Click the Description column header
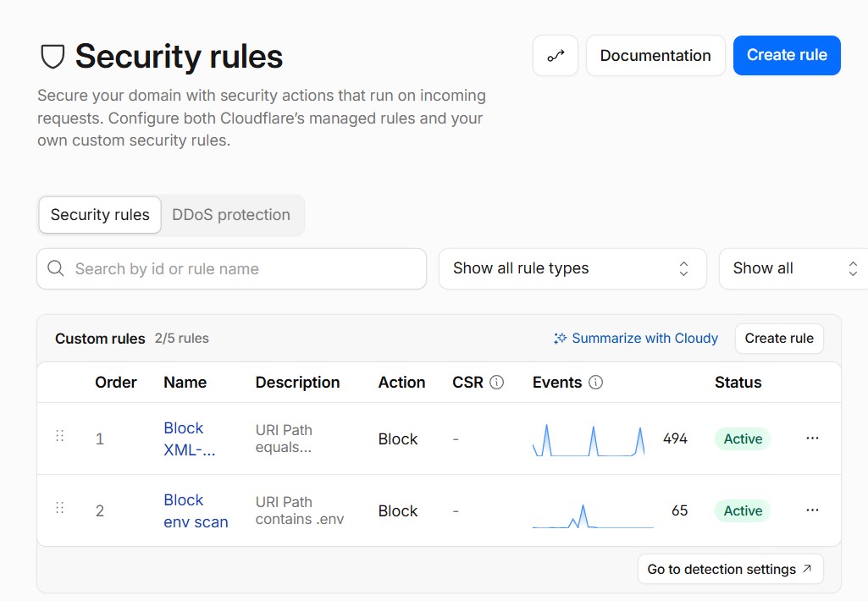The image size is (868, 601). pyautogui.click(x=297, y=383)
